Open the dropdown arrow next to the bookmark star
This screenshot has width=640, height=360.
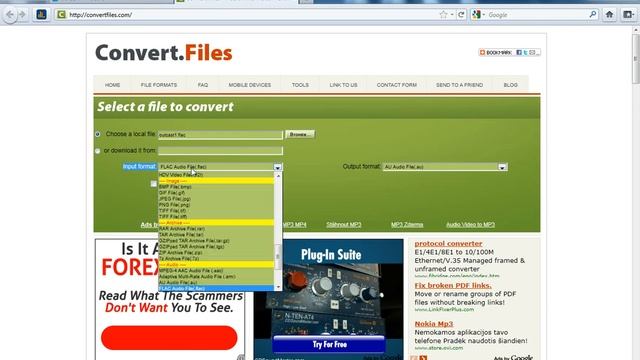[452, 15]
